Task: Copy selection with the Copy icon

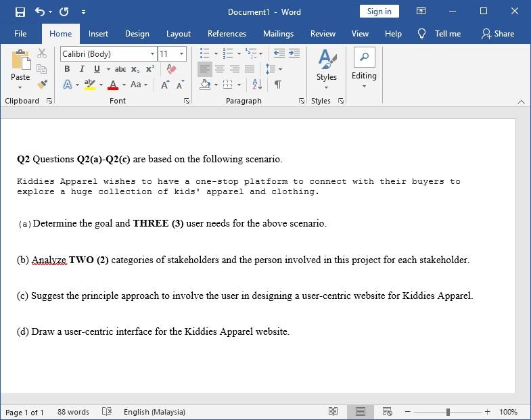Action: [42, 69]
